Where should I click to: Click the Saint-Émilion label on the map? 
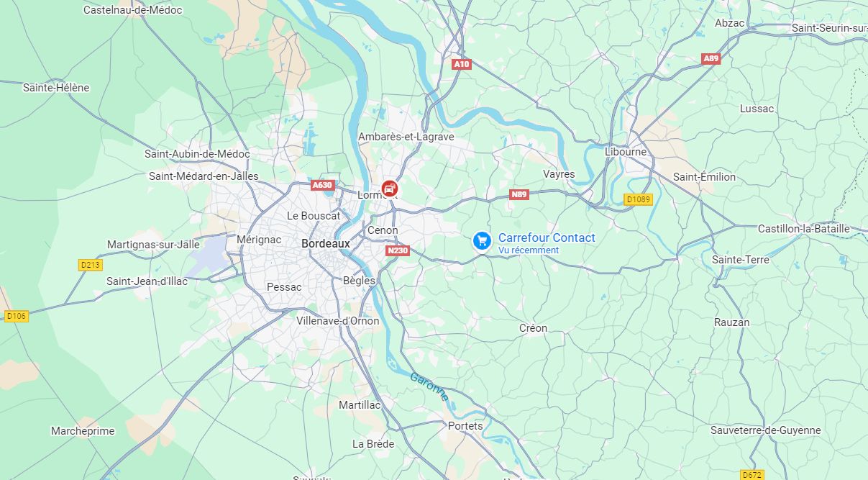pyautogui.click(x=705, y=176)
